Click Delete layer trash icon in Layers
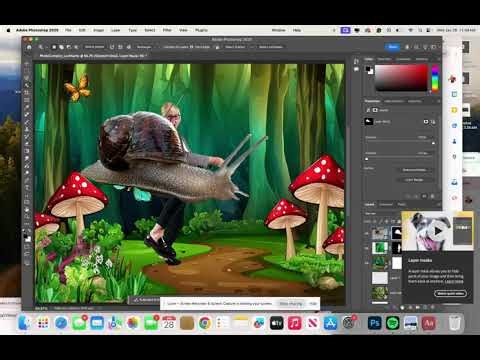 click(x=433, y=307)
